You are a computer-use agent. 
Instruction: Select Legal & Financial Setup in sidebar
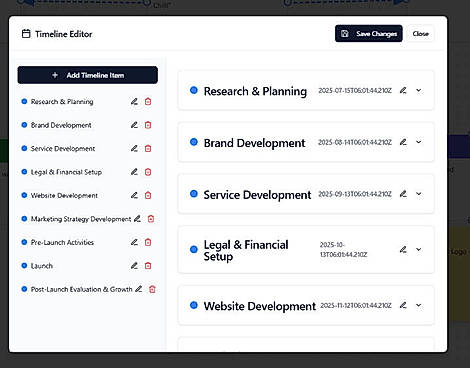pos(66,172)
